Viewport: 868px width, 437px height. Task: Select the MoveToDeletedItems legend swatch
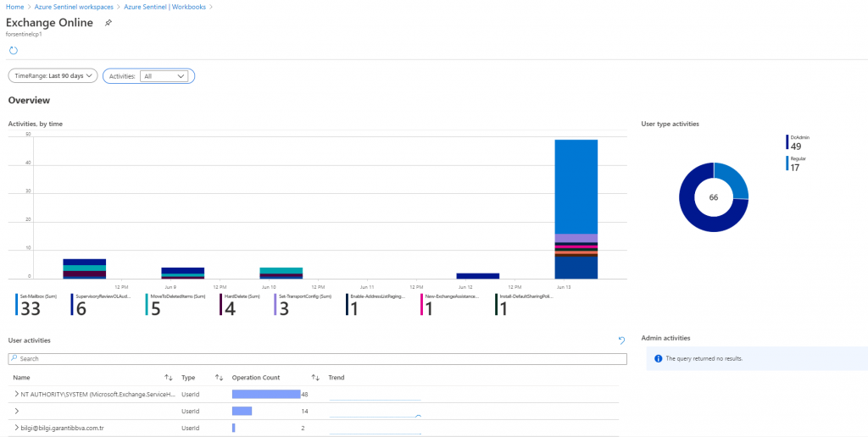146,304
